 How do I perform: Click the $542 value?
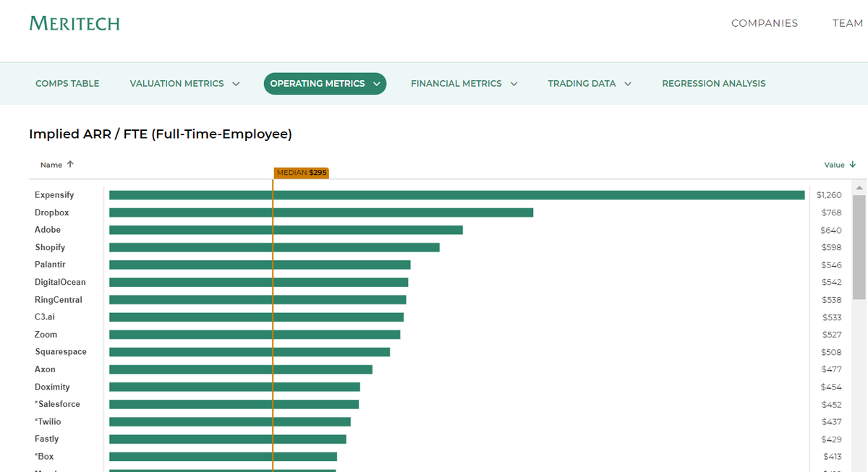(x=832, y=282)
